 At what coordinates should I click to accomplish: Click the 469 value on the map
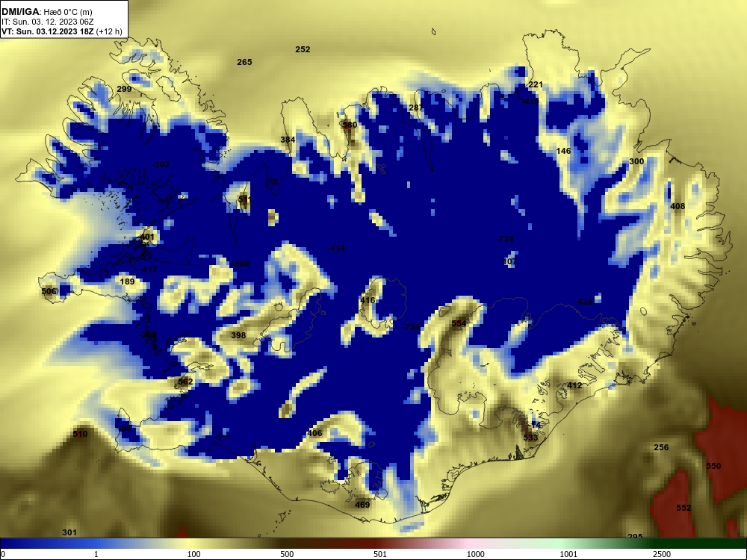362,505
